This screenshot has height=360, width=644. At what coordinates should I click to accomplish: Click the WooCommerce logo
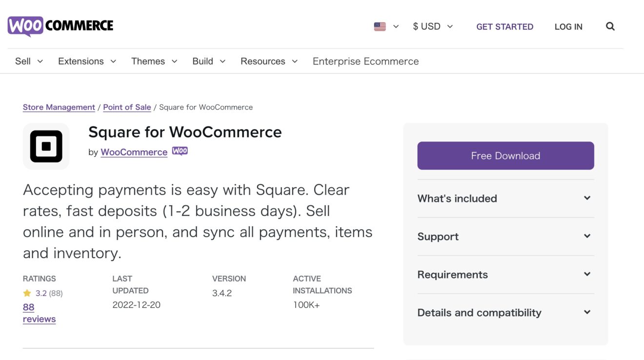[x=60, y=26]
